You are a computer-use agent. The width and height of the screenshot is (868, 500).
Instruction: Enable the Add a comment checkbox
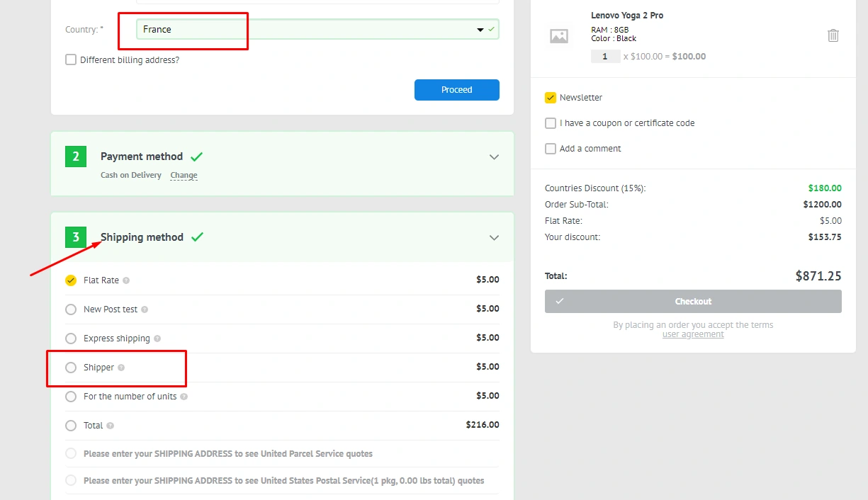[x=551, y=149]
